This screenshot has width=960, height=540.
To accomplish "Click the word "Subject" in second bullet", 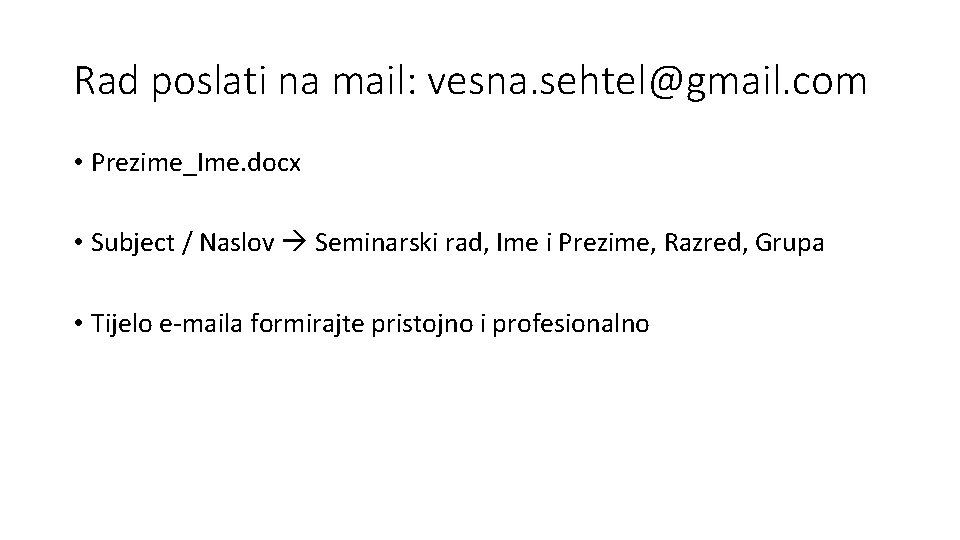I will [x=128, y=243].
